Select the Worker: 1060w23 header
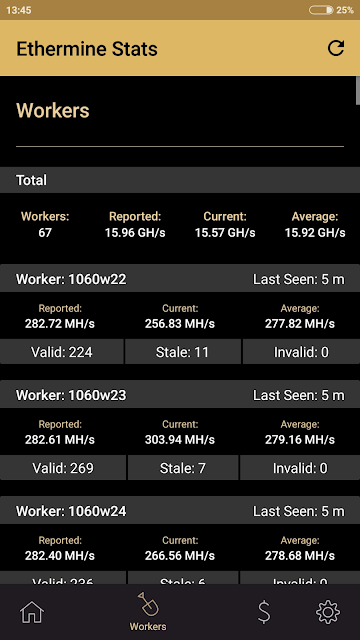Image resolution: width=360 pixels, height=640 pixels. [x=180, y=394]
